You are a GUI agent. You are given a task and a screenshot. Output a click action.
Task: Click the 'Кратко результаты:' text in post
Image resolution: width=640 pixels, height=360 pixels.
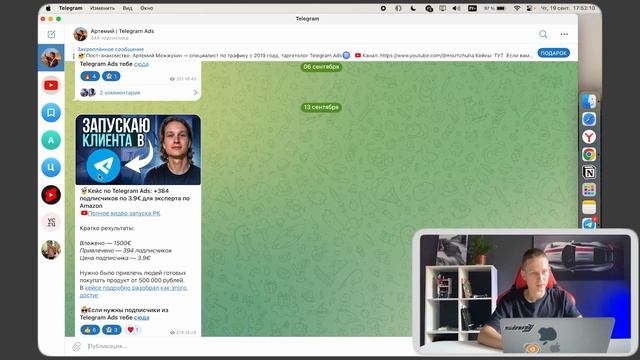[107, 228]
